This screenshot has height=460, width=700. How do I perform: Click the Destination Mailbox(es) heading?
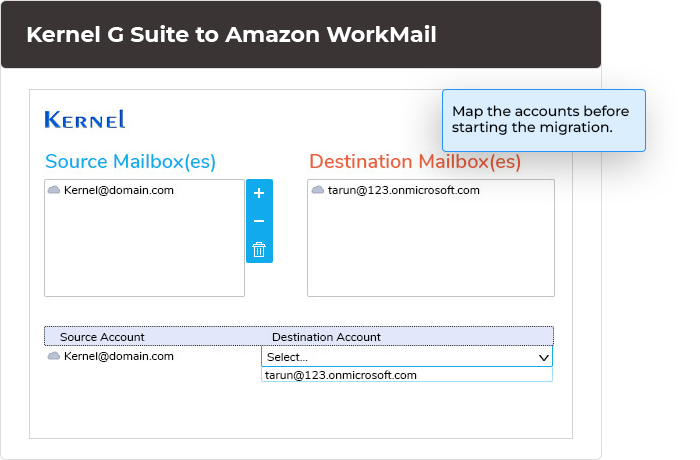415,161
